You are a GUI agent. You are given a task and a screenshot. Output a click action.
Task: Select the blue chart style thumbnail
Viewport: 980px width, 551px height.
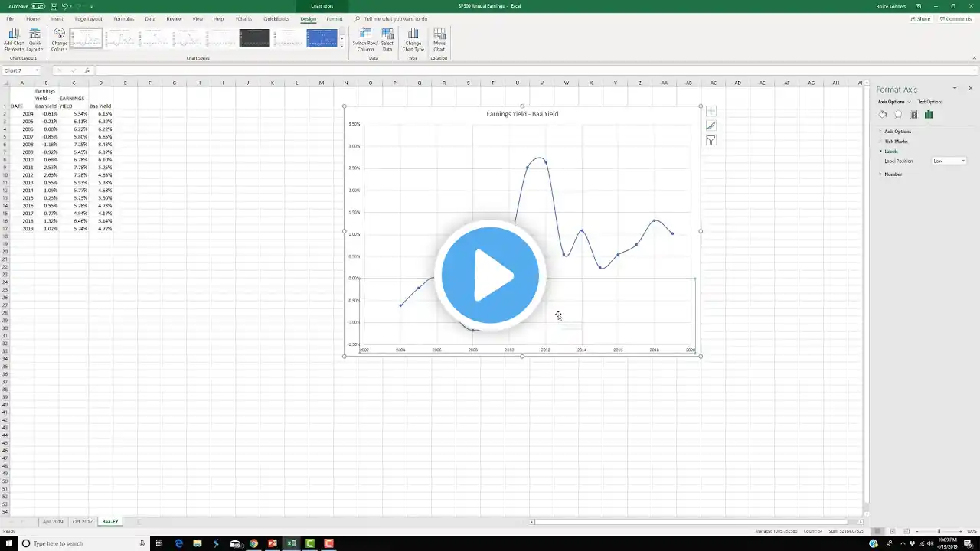pyautogui.click(x=322, y=38)
